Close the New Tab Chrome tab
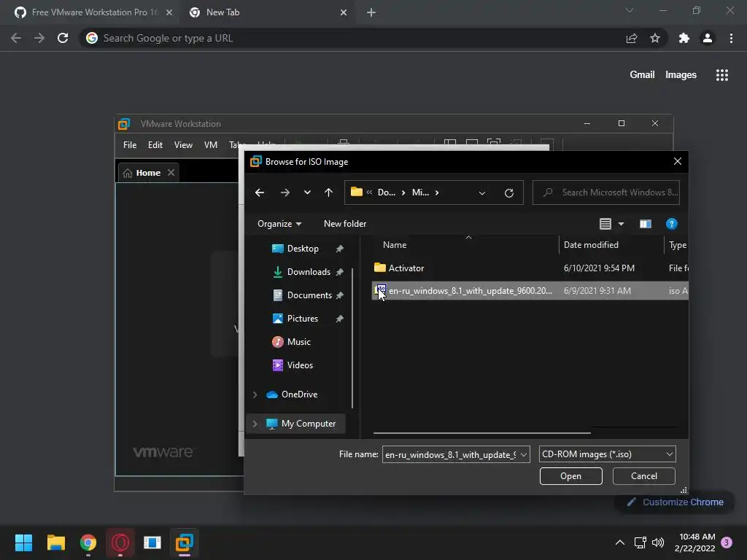747x560 pixels. 344,12
